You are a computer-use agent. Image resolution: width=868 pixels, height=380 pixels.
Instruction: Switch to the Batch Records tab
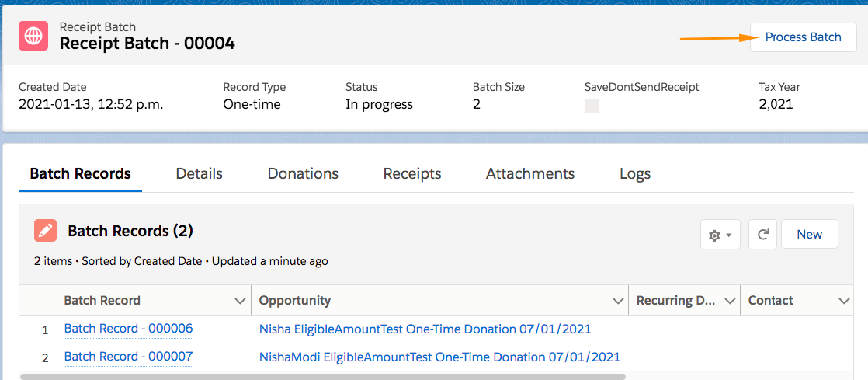point(80,174)
